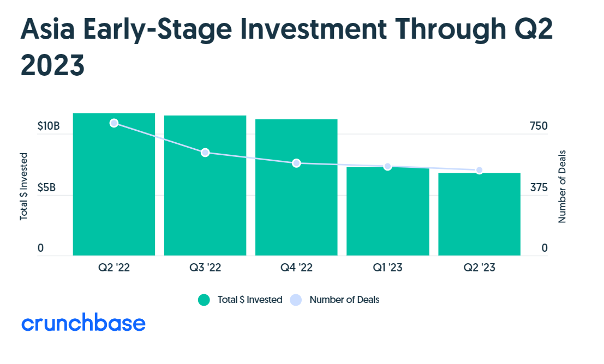
Task: Click the chart title heading
Action: 286,47
